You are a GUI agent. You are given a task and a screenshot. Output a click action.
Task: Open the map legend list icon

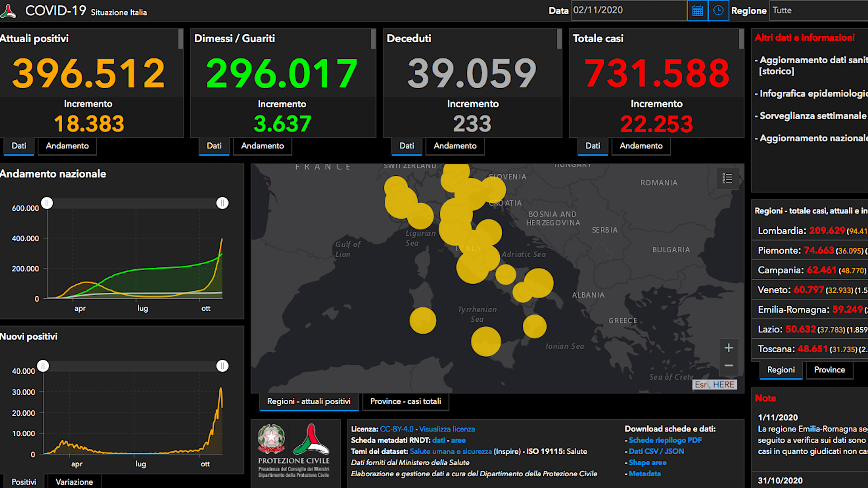727,178
